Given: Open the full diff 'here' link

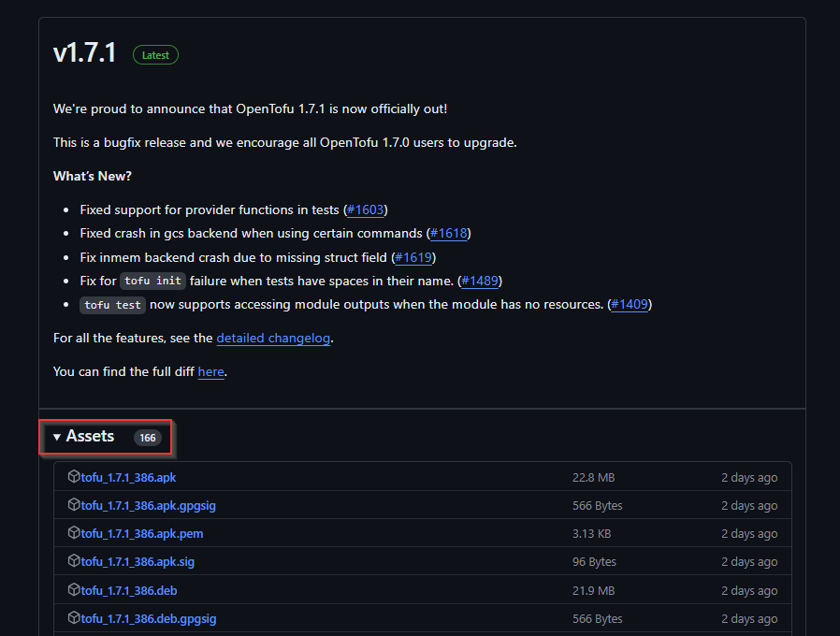Looking at the screenshot, I should tap(210, 372).
